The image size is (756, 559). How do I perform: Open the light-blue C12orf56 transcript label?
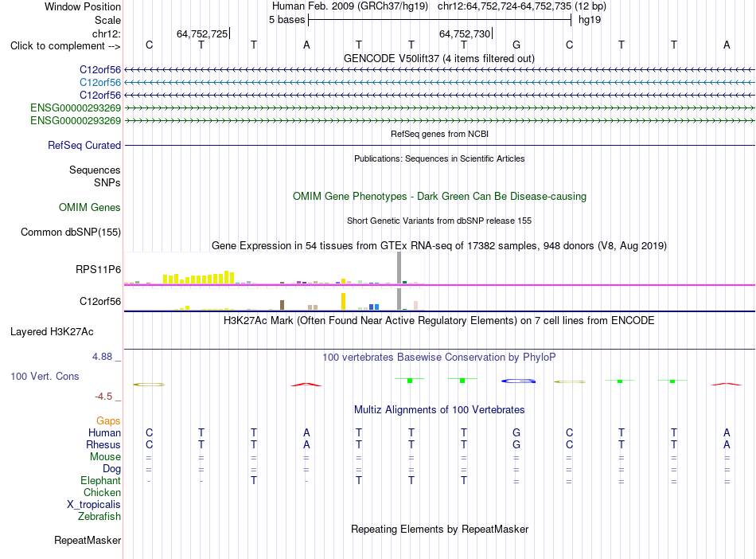[99, 83]
